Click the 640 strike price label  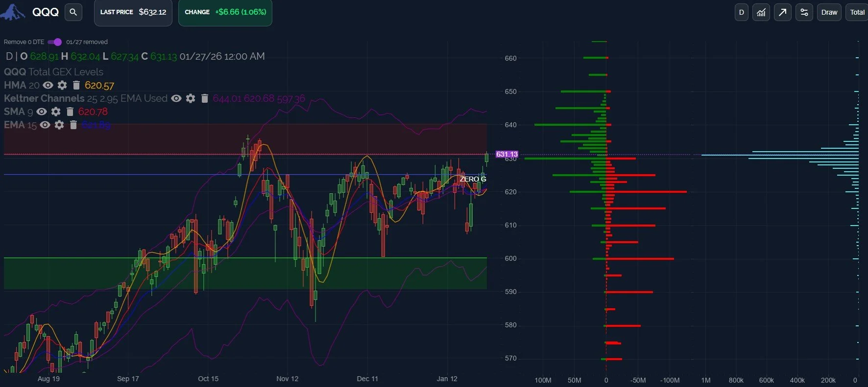pyautogui.click(x=511, y=125)
